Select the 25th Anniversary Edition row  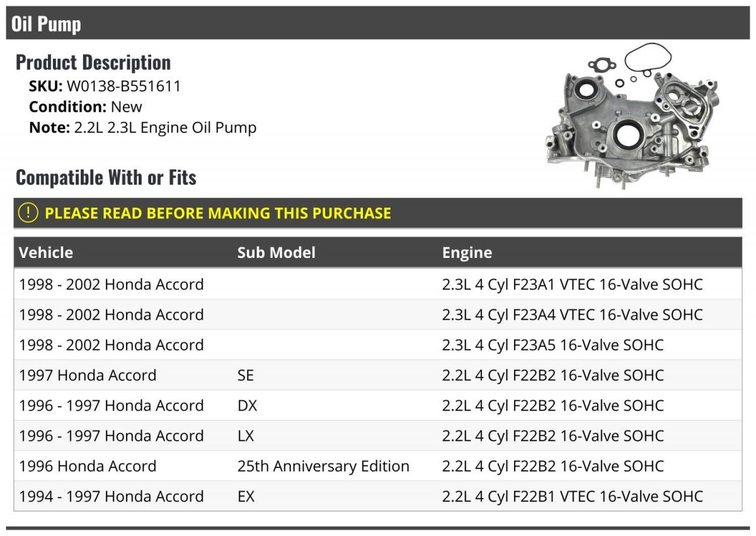378,466
